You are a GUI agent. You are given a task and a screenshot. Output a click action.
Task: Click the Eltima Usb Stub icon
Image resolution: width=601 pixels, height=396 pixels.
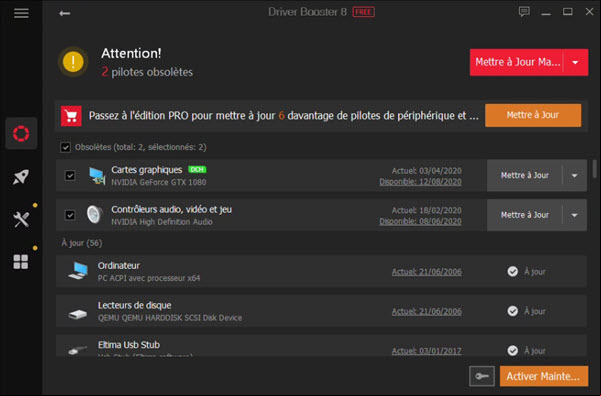78,350
